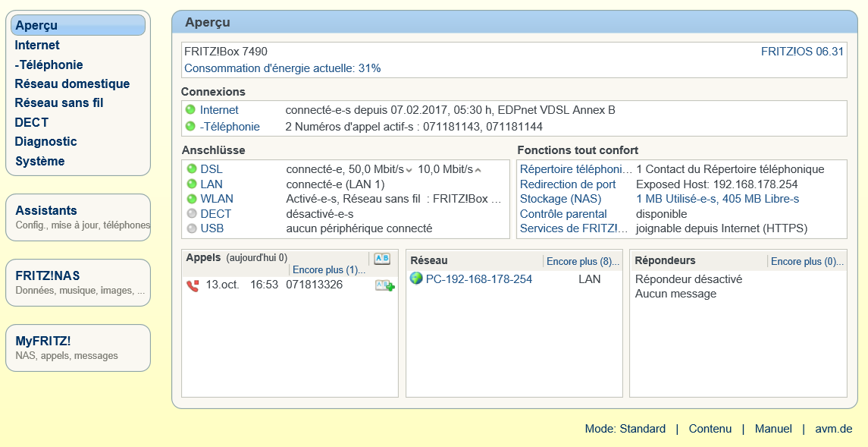Viewport: 868px width, 447px height.
Task: Open the FRITZ!NAS panel
Action: 78,282
